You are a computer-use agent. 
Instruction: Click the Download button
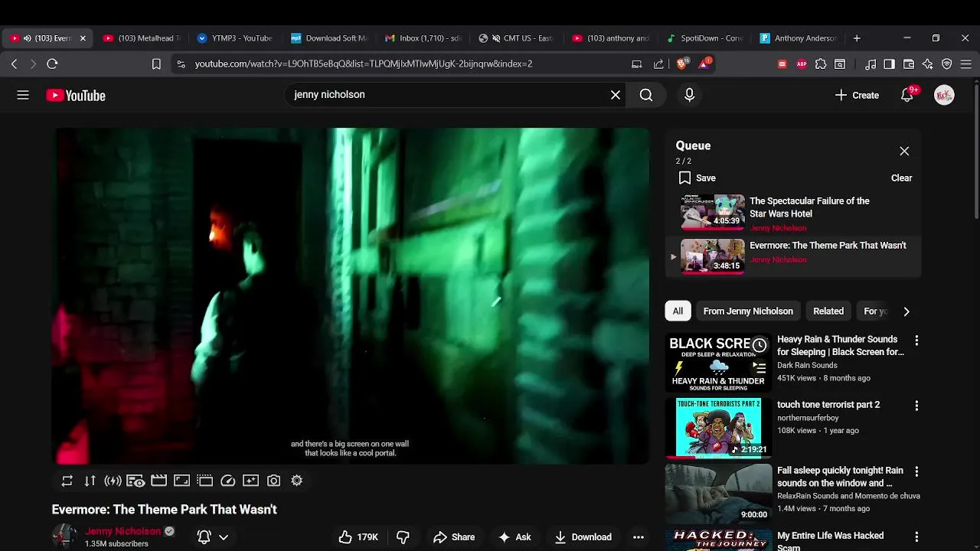coord(583,537)
